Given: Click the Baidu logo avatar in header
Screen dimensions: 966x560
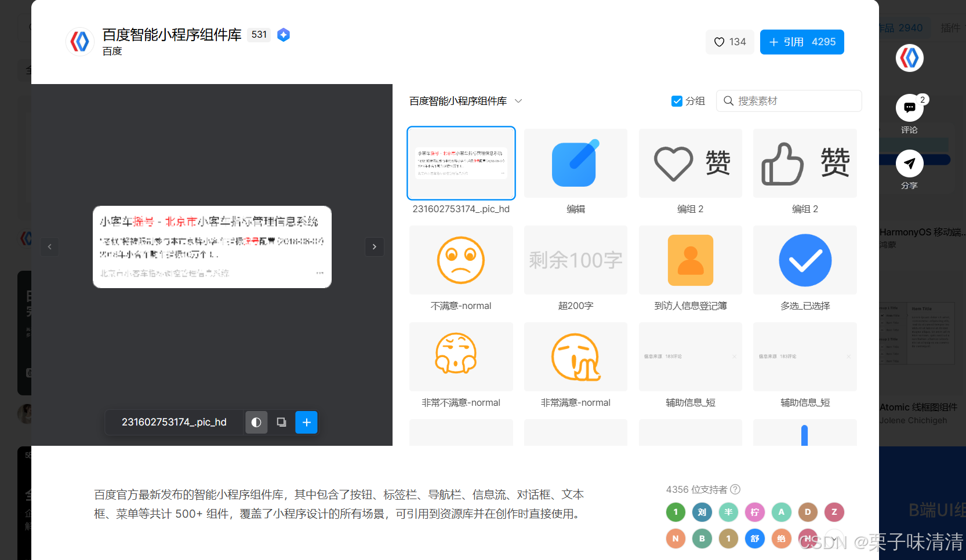Looking at the screenshot, I should [x=80, y=42].
